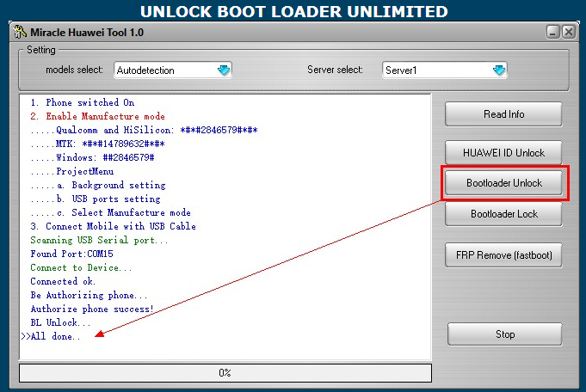Click the HUAWEI ID Unlock button
586x392 pixels.
pos(503,153)
